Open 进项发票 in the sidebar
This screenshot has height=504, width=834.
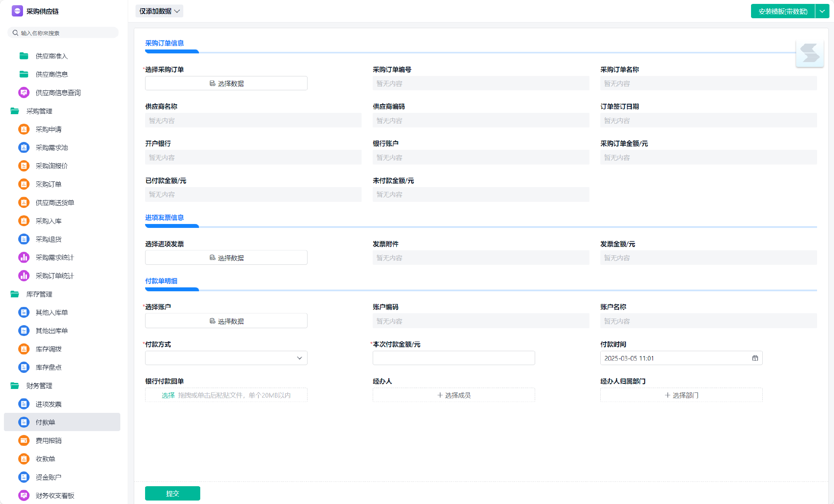click(49, 404)
